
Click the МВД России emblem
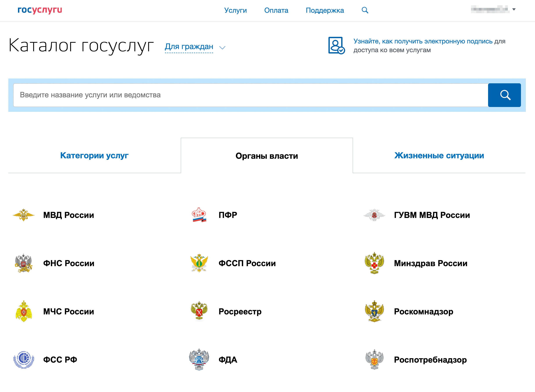[23, 215]
